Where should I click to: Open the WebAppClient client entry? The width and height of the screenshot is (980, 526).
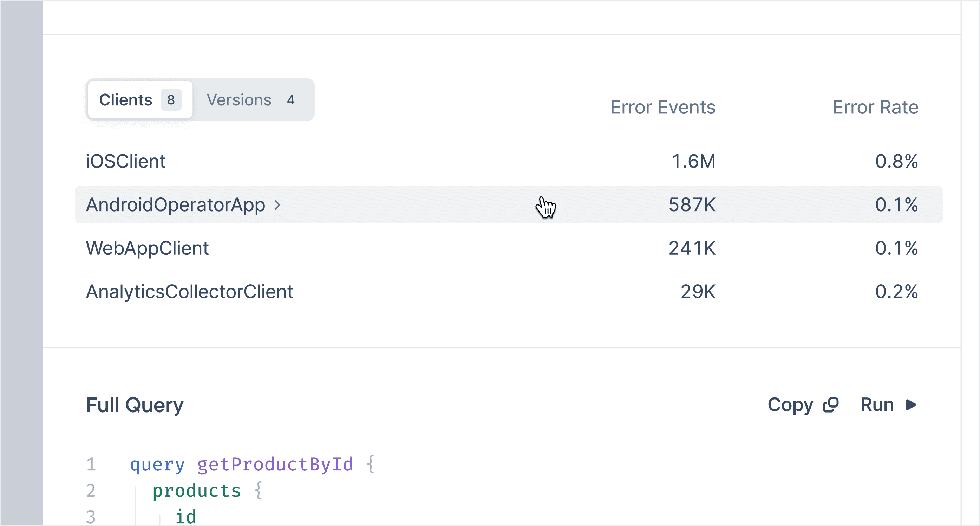(x=147, y=248)
